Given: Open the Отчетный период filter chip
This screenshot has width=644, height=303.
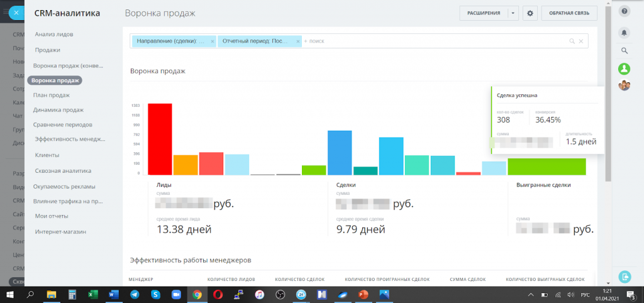Looking at the screenshot, I should 255,41.
